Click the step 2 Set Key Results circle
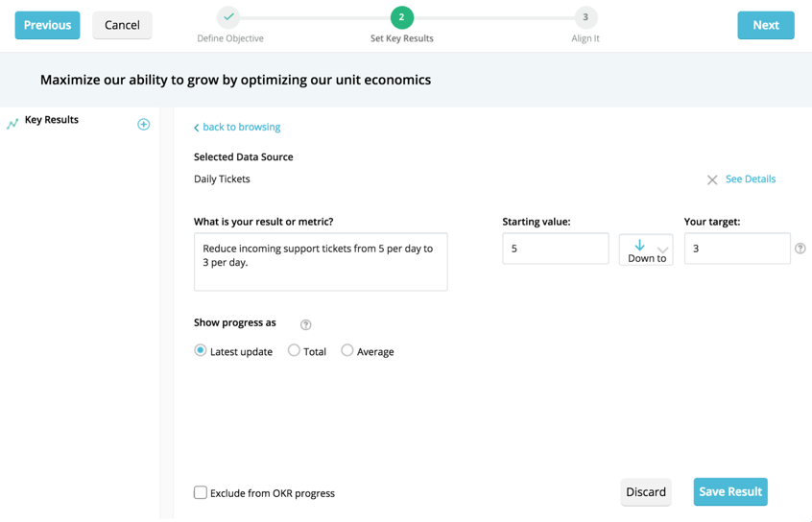This screenshot has height=522, width=812. (x=401, y=17)
